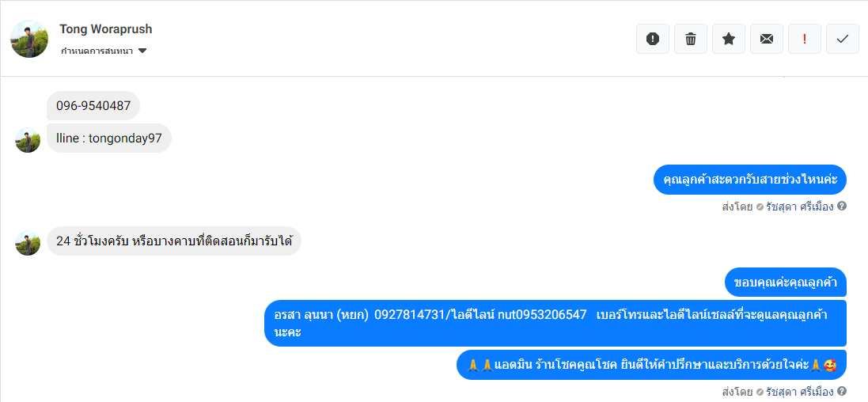
Task: Click help icon under the แอดมิน ร้านโชคคูณโชค message
Action: click(842, 392)
